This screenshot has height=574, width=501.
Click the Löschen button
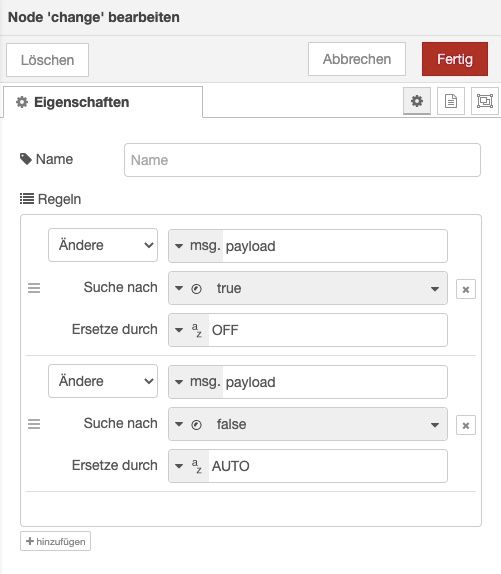point(48,60)
